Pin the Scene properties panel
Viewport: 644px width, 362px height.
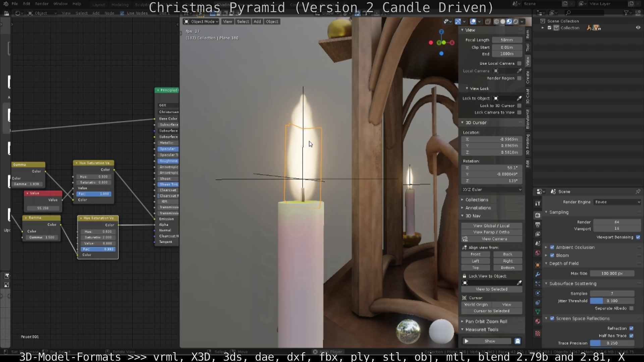(x=638, y=191)
